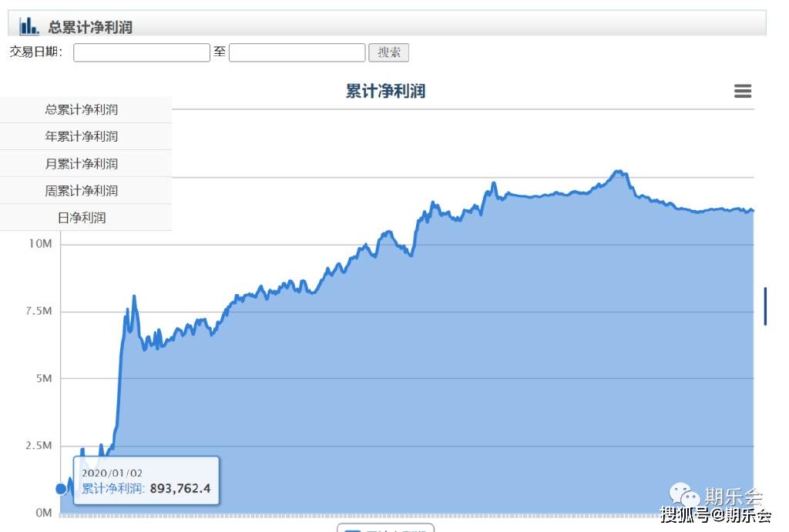Screen dimensions: 789x532
Task: Open the chart hamburger menu icon
Action: [743, 91]
